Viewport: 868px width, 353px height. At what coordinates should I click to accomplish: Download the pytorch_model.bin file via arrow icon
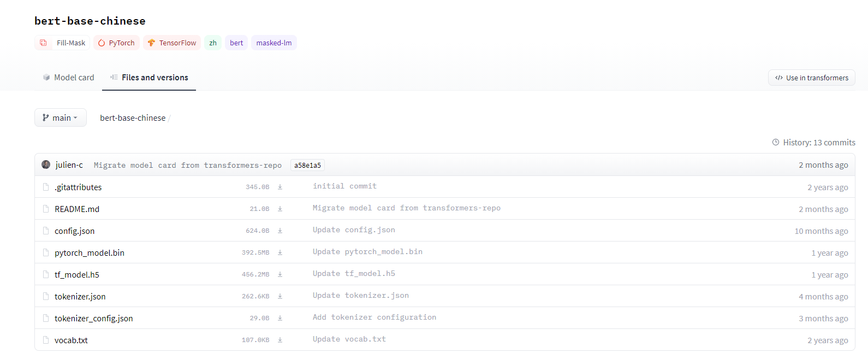(280, 252)
